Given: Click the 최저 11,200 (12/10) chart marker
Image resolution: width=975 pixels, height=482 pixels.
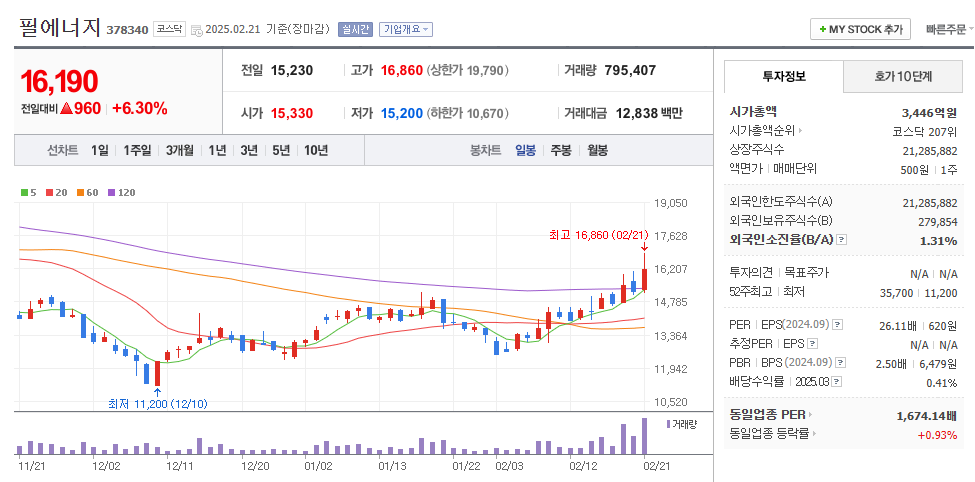Looking at the screenshot, I should (x=158, y=404).
